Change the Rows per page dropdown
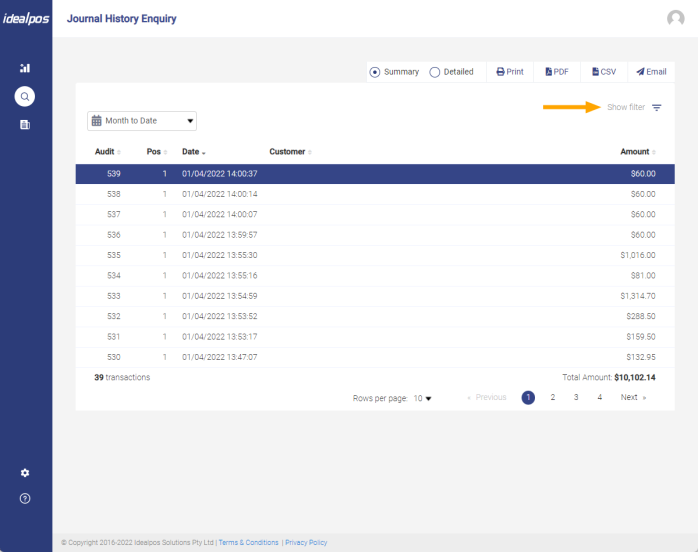This screenshot has width=698, height=552. tap(422, 398)
